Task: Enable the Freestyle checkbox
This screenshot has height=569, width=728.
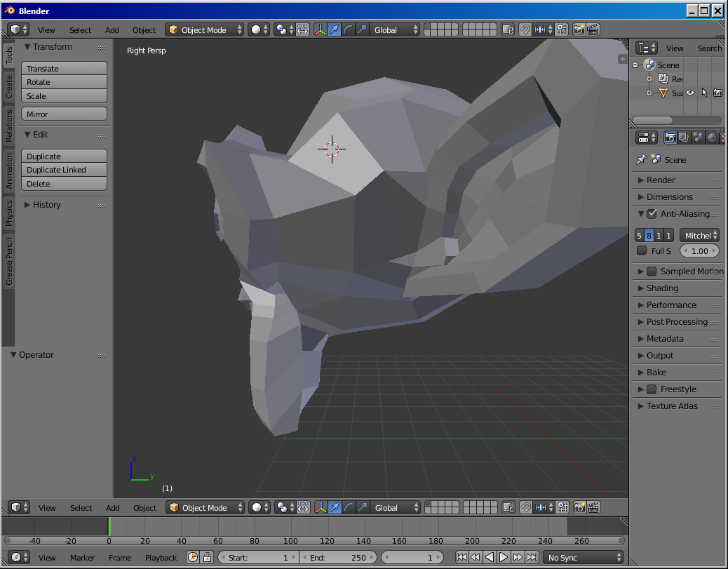Action: click(652, 389)
